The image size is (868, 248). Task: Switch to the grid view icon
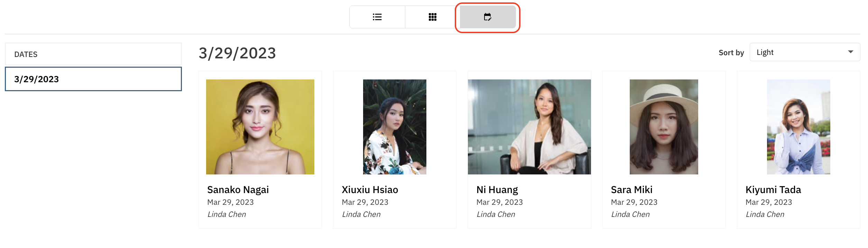click(432, 17)
